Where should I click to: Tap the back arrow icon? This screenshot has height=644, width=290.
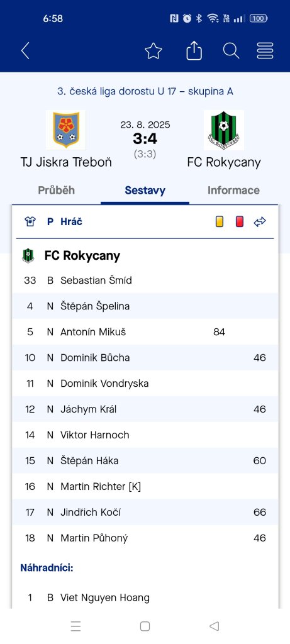click(x=25, y=51)
